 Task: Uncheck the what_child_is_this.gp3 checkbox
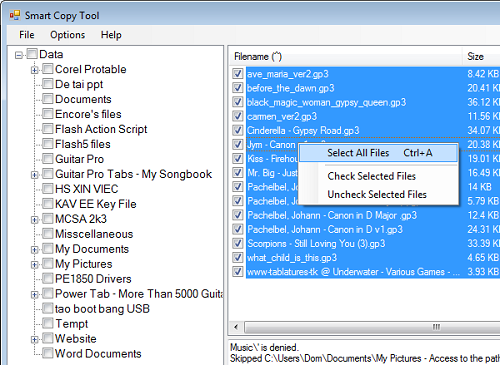coord(238,258)
